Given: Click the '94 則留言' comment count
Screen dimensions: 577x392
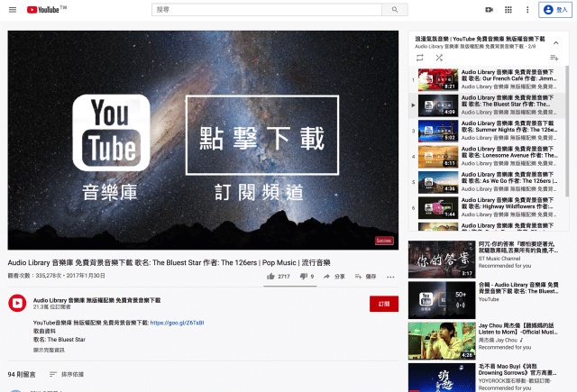Looking at the screenshot, I should (x=22, y=374).
